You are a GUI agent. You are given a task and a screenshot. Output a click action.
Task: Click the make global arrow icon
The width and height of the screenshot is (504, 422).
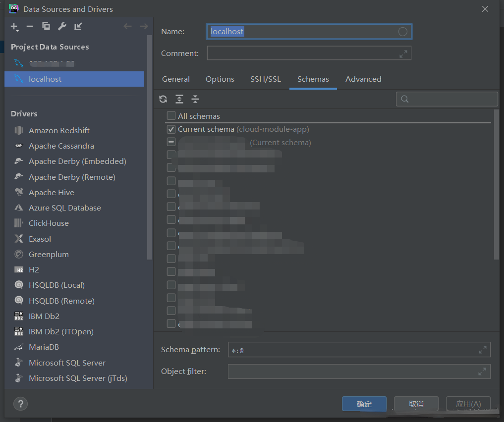78,26
